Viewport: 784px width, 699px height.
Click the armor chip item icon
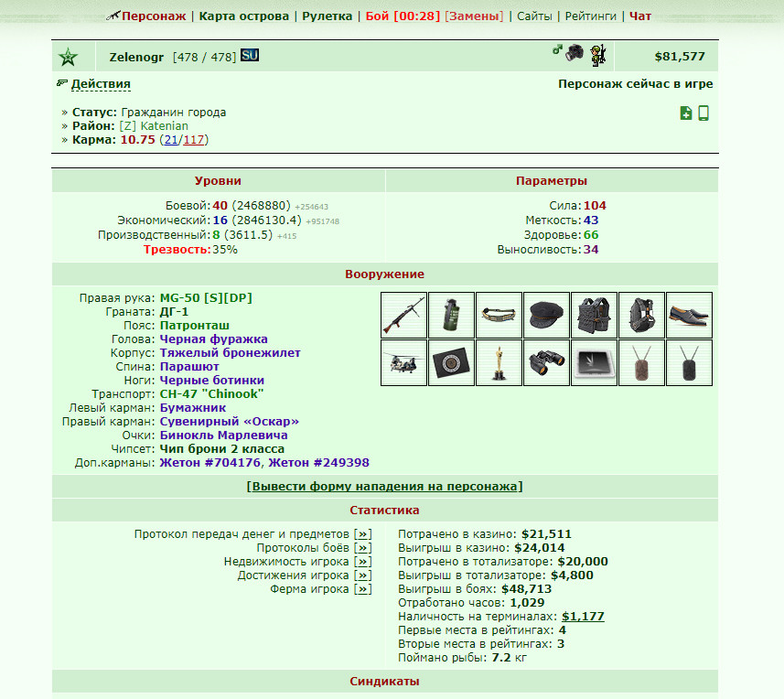click(x=594, y=362)
